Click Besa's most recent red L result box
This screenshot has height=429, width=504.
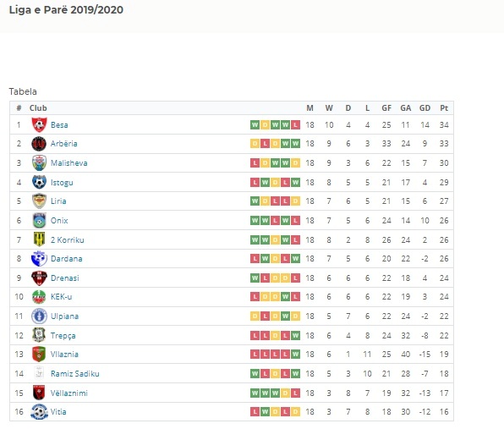(x=295, y=124)
